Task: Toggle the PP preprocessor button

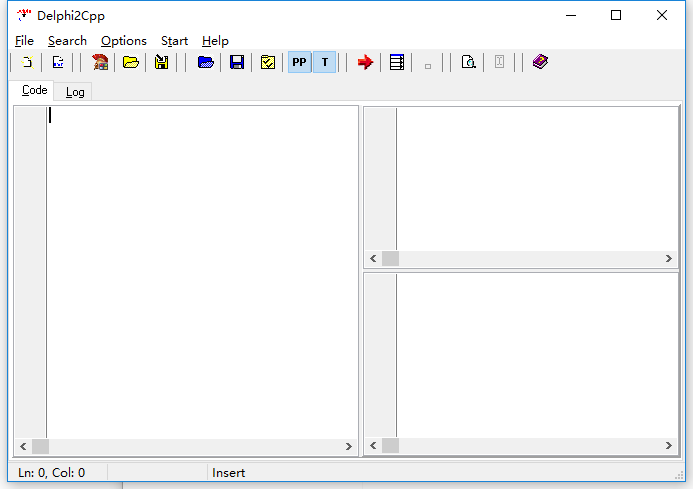Action: click(x=300, y=62)
